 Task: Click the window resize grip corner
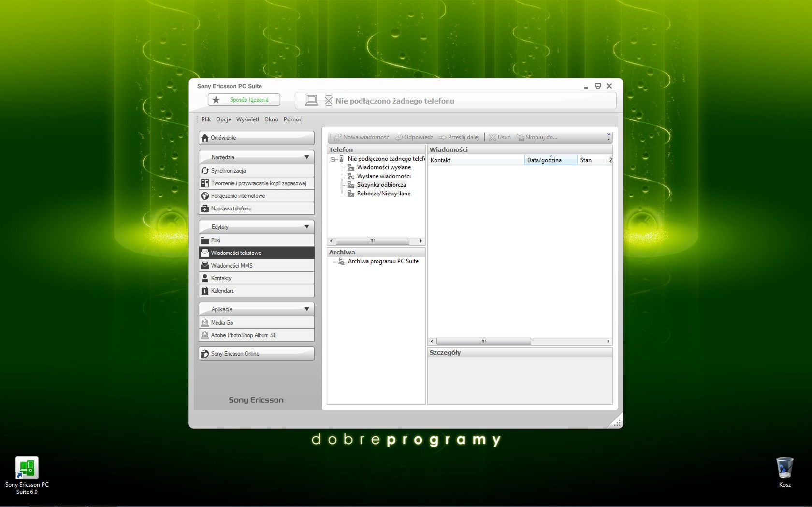pos(617,422)
